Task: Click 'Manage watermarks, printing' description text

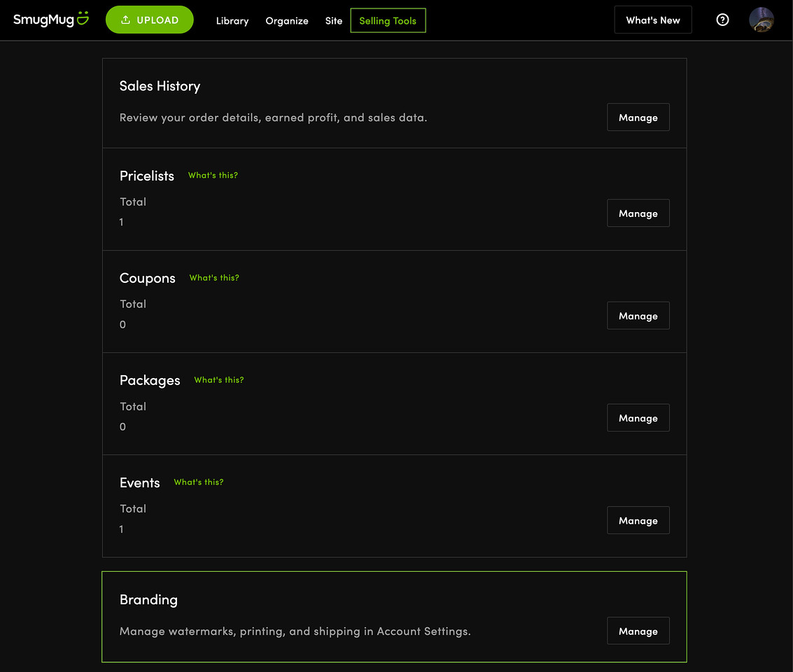Action: point(295,631)
